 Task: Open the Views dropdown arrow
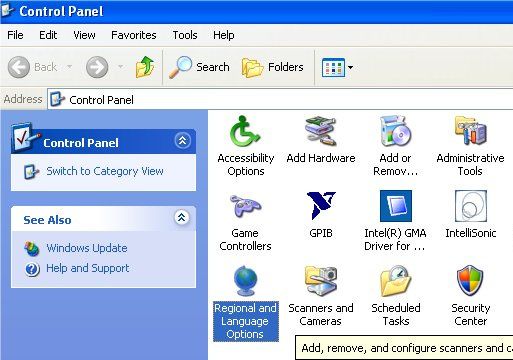(x=350, y=67)
